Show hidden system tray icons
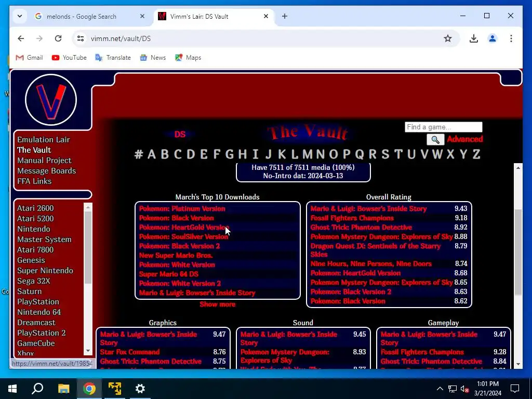Screen dimensions: 532x399 click(440, 389)
